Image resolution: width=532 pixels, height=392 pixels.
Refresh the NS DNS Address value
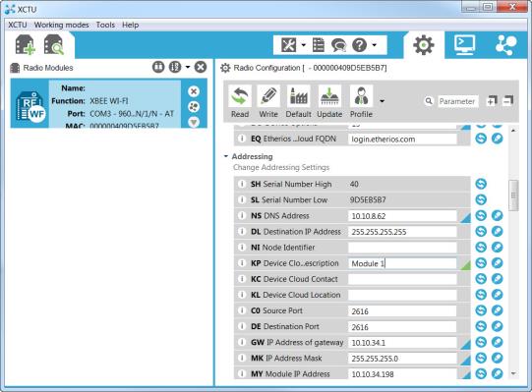[481, 216]
